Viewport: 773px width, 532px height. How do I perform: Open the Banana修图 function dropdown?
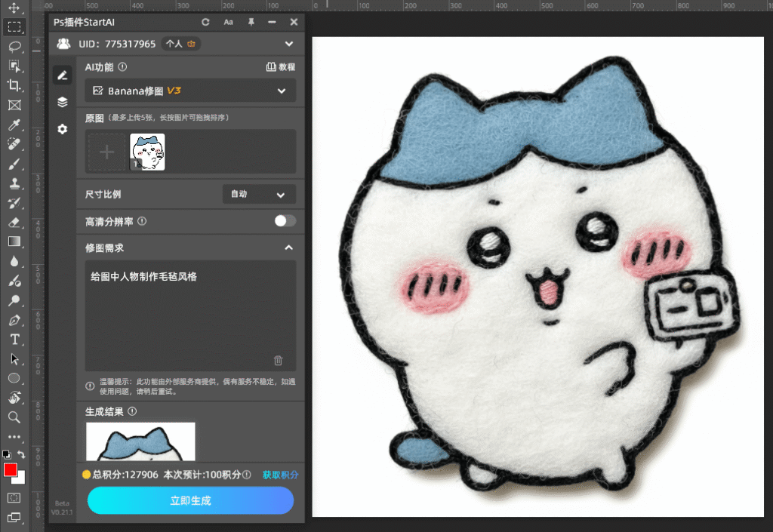tap(189, 91)
